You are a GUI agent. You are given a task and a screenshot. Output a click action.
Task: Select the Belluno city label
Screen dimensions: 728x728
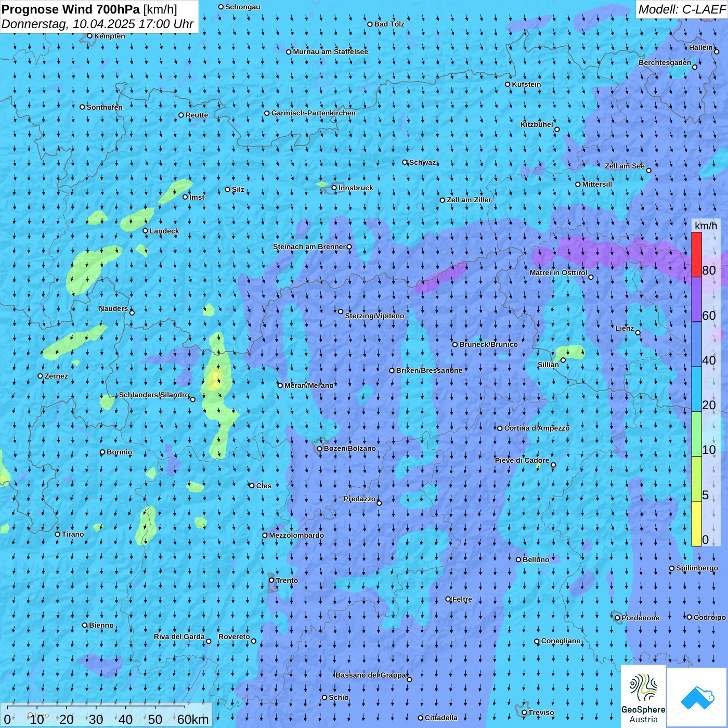[536, 560]
